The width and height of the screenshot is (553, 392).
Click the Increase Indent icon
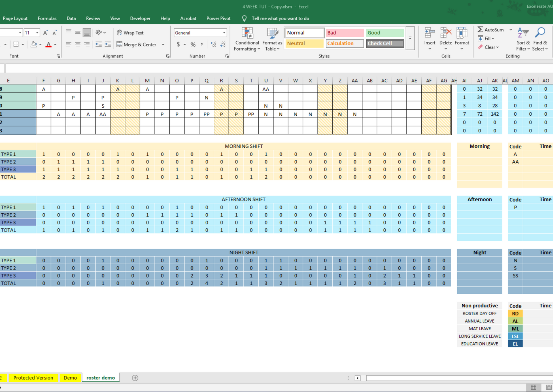click(x=108, y=44)
